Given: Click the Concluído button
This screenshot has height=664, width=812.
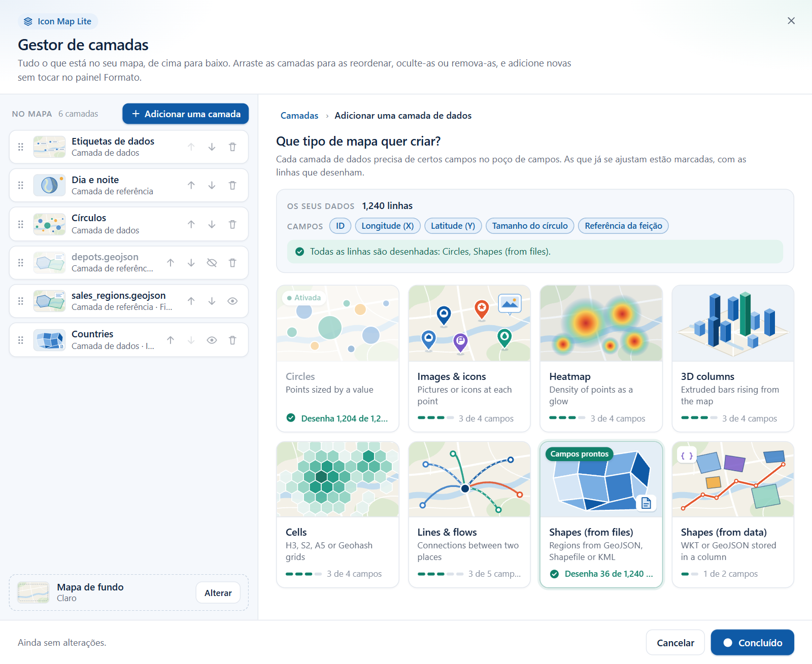Looking at the screenshot, I should 752,643.
